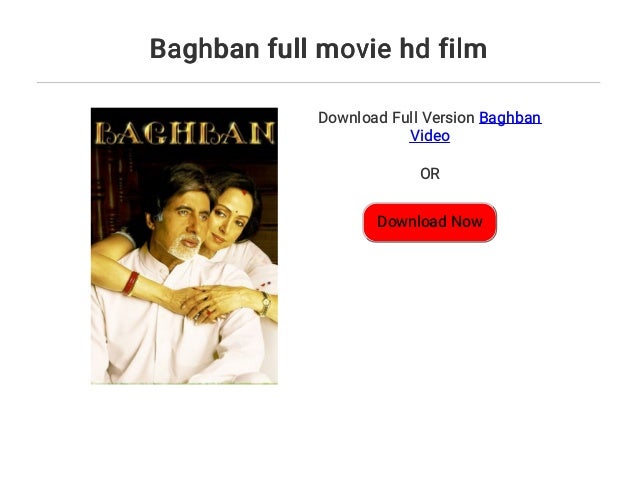Viewport: 638px width, 479px height.
Task: Click the red Download Now button
Action: [429, 222]
